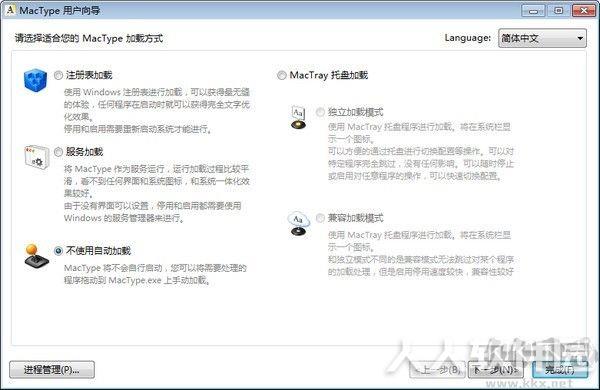Select 注册表加载 radio button
The width and height of the screenshot is (600, 390).
click(x=58, y=75)
